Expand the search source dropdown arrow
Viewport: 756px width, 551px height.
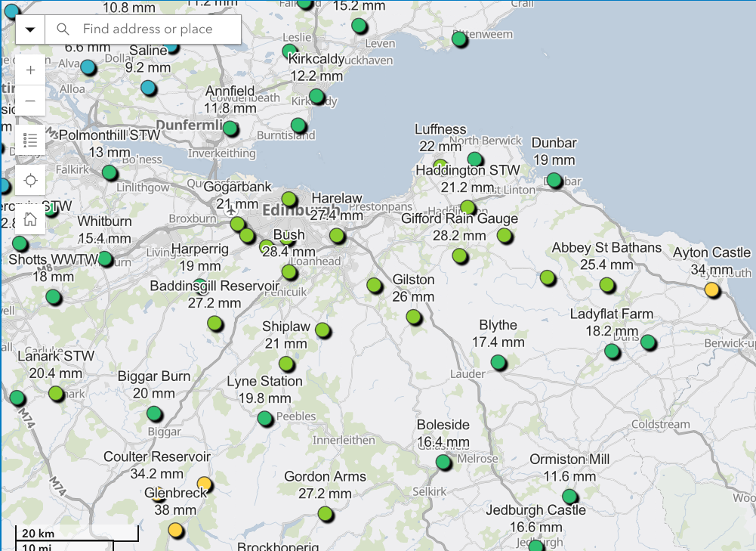coord(30,29)
